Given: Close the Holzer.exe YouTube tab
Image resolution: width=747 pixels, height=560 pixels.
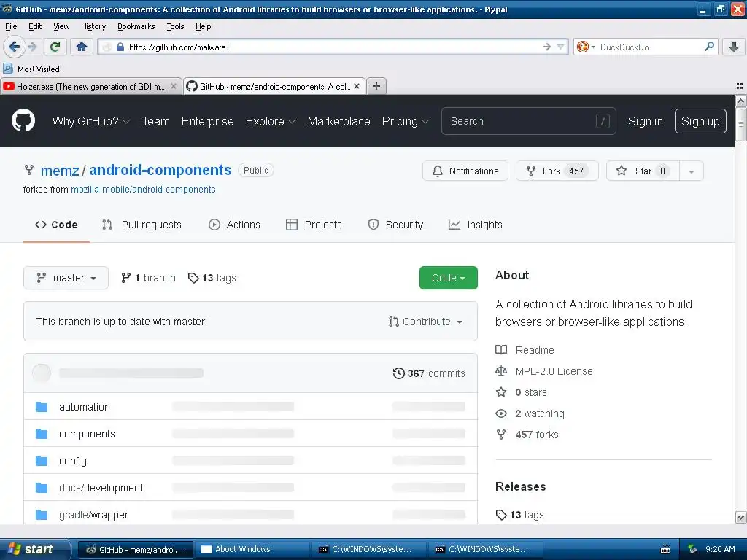Looking at the screenshot, I should point(174,86).
